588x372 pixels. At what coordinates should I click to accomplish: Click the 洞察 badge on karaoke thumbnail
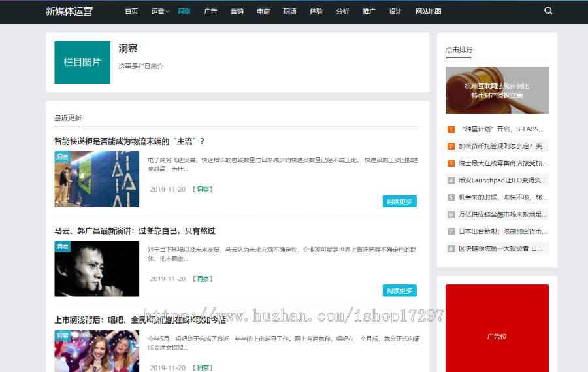click(x=63, y=335)
